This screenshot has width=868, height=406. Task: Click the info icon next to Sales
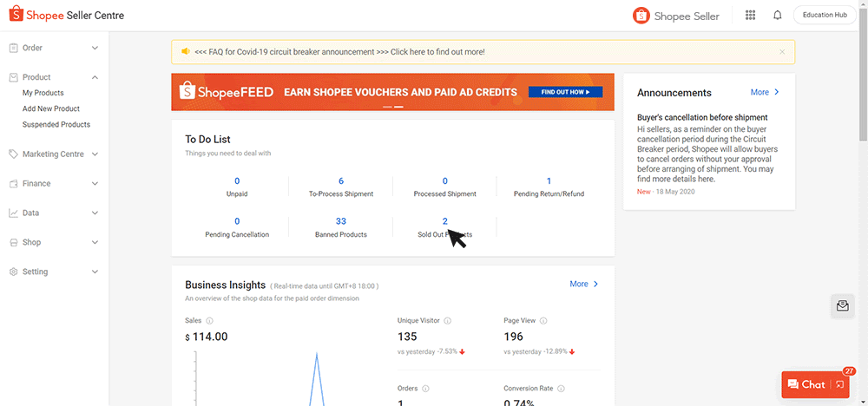click(209, 321)
